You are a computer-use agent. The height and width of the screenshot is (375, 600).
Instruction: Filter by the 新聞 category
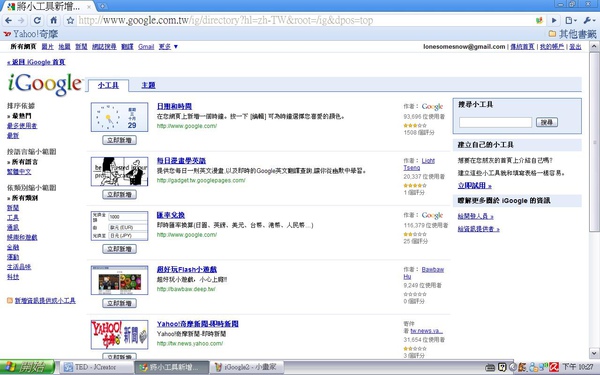point(13,208)
